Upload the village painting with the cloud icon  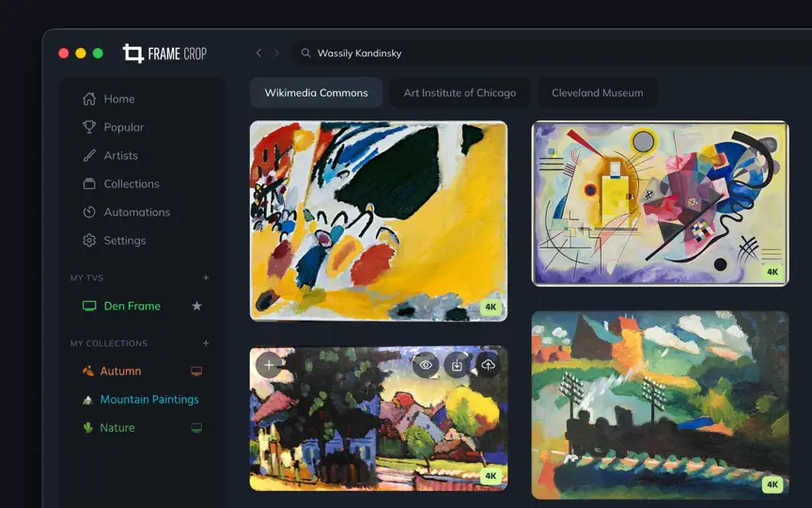coord(488,365)
